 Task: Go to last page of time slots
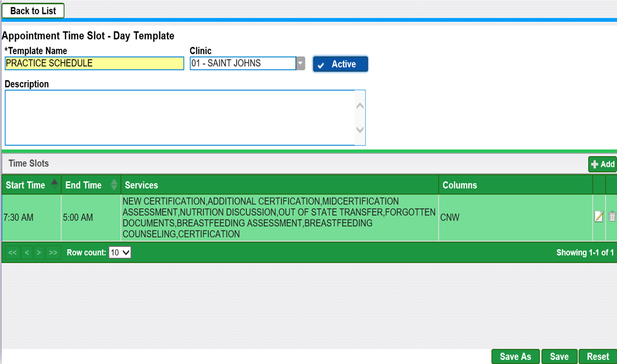(x=53, y=253)
